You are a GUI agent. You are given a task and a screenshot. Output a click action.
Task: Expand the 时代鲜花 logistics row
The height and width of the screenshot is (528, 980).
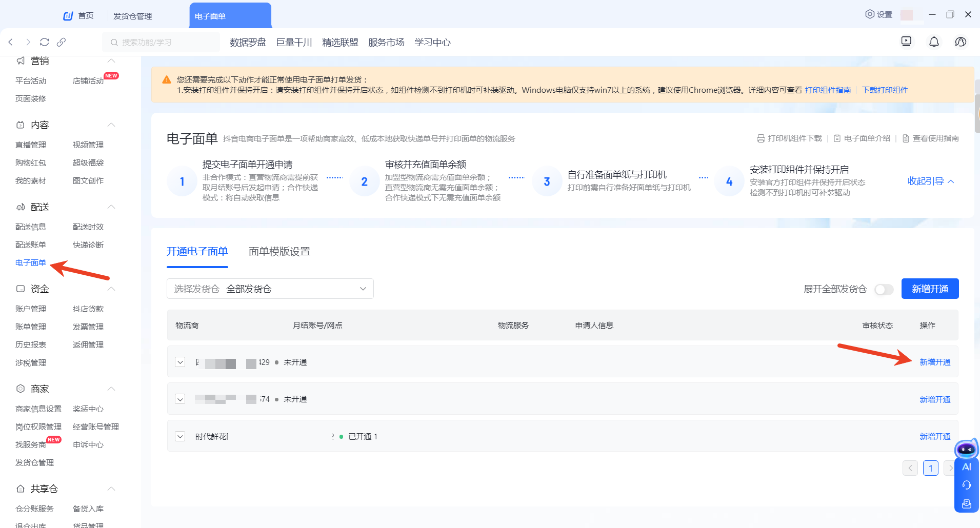[x=180, y=436]
